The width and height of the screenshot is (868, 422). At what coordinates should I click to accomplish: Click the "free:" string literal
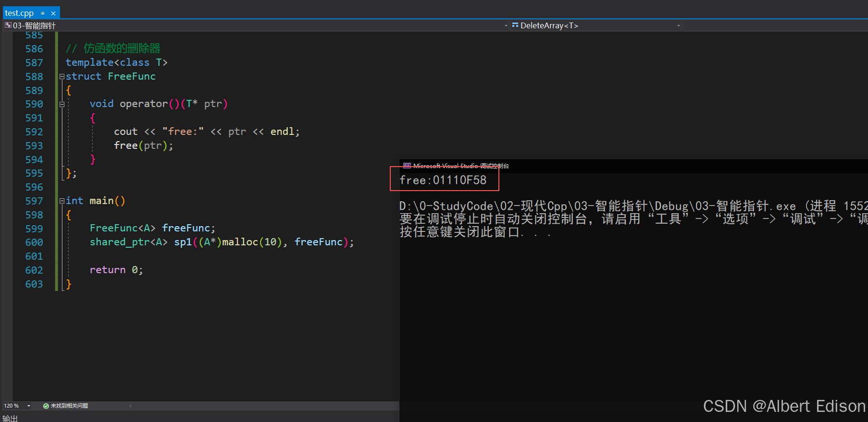click(183, 132)
